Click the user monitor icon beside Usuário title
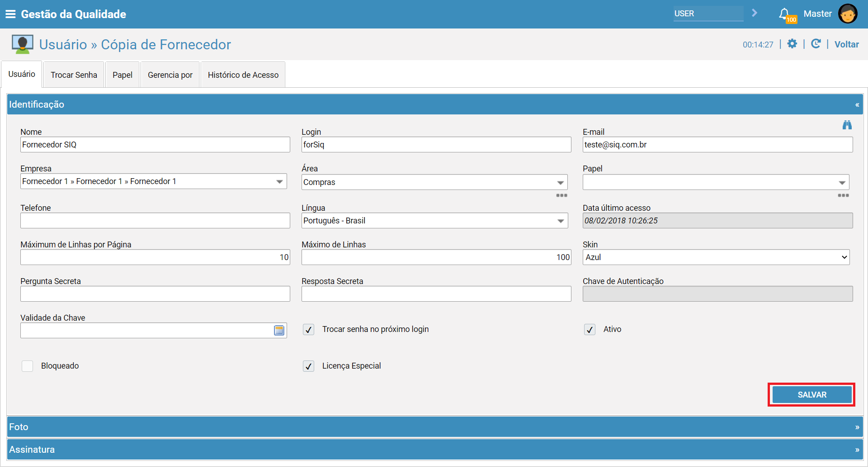This screenshot has height=469, width=868. coord(22,44)
